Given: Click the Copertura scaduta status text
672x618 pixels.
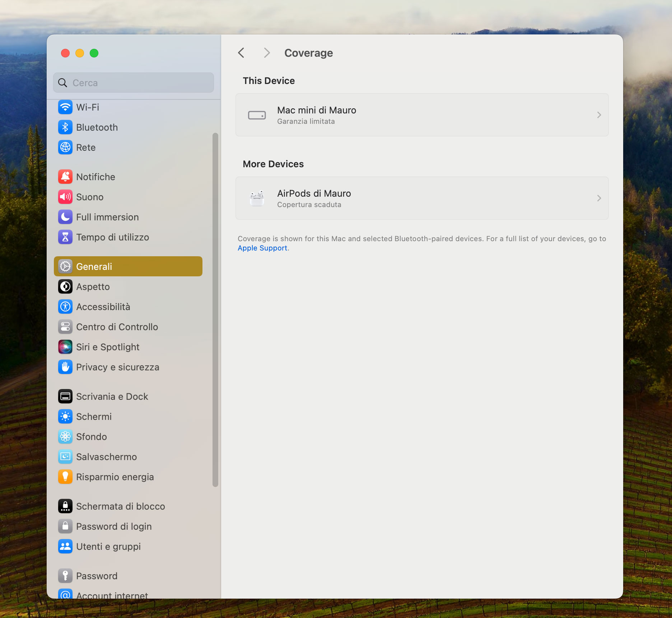Looking at the screenshot, I should click(309, 205).
